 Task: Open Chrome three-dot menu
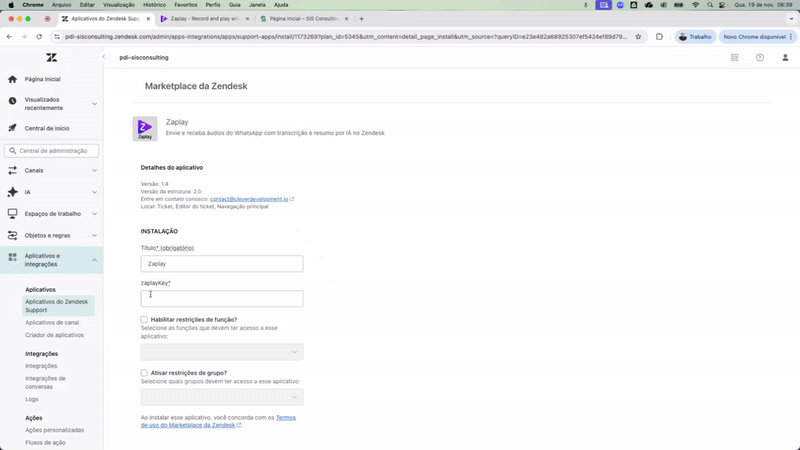(x=791, y=37)
